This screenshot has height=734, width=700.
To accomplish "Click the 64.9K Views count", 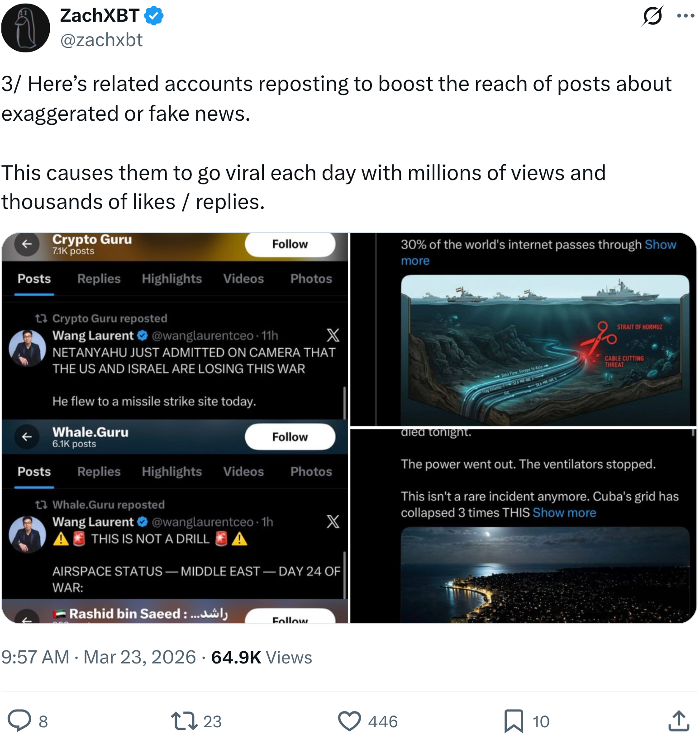I will [262, 657].
